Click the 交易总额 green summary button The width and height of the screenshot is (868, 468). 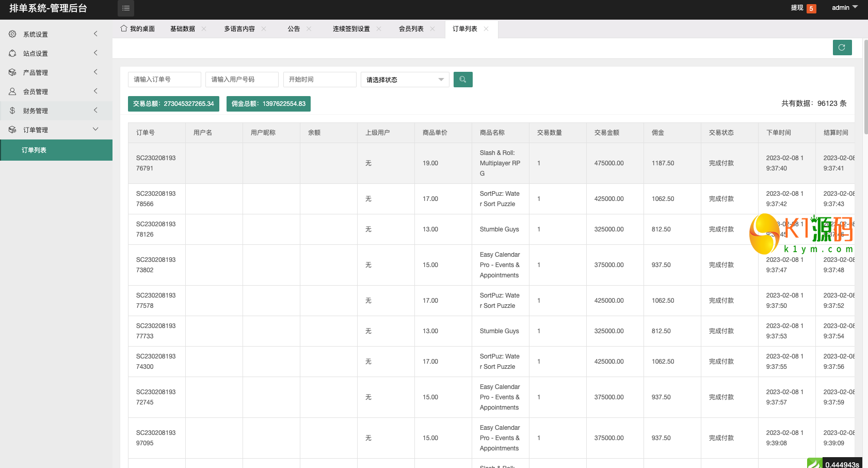tap(173, 104)
